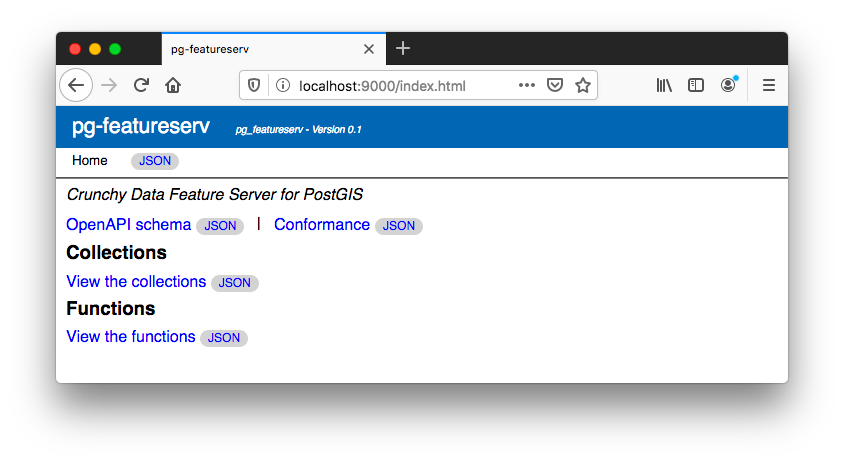844x463 pixels.
Task: Open the hamburger application menu
Action: 769,85
